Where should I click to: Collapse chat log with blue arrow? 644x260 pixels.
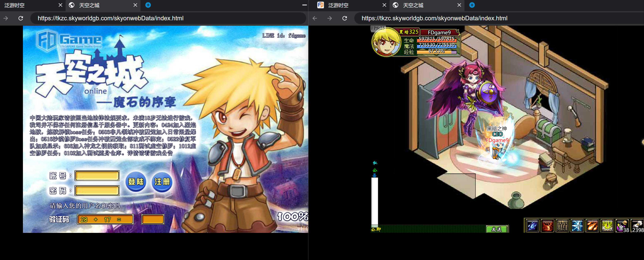374,176
